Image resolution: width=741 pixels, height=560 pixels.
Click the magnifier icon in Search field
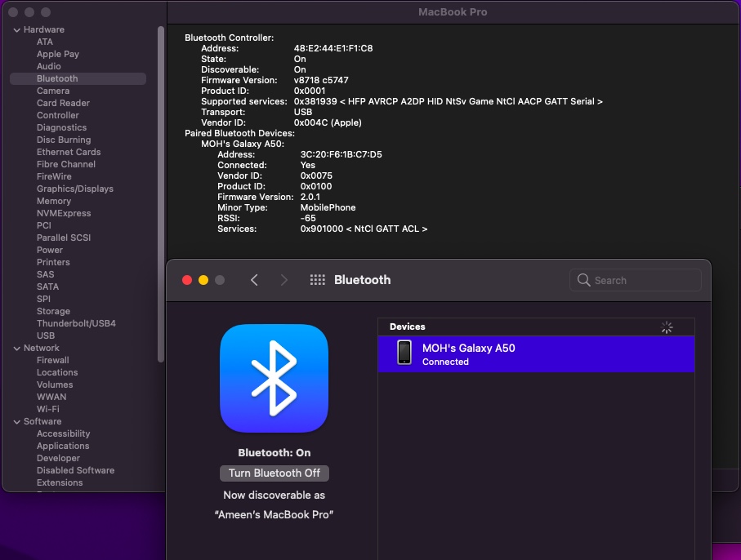pos(583,280)
